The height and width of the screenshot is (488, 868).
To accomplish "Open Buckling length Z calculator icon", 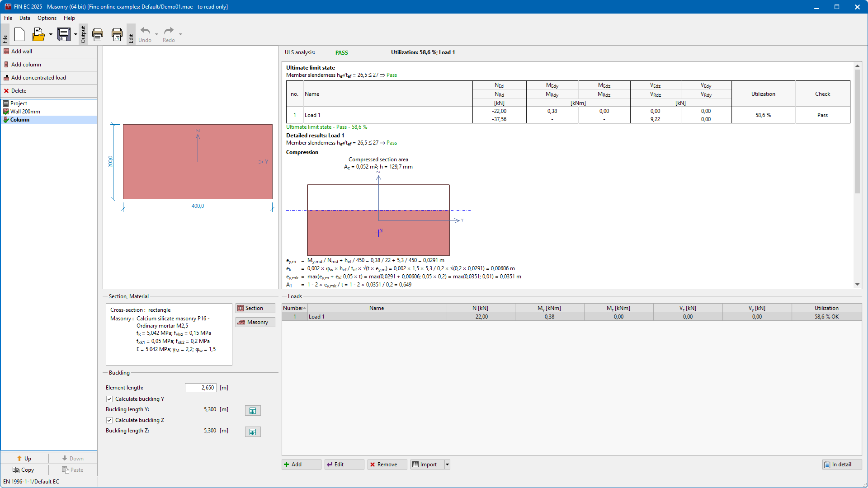I will 253,432.
